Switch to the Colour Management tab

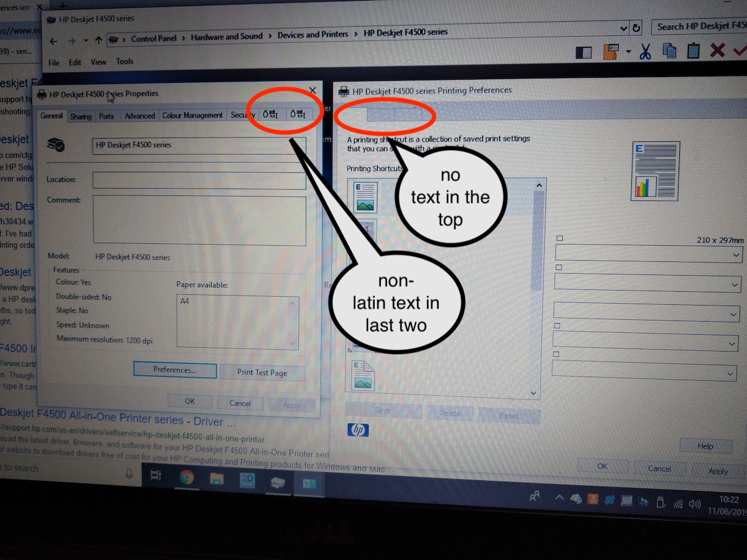point(192,115)
